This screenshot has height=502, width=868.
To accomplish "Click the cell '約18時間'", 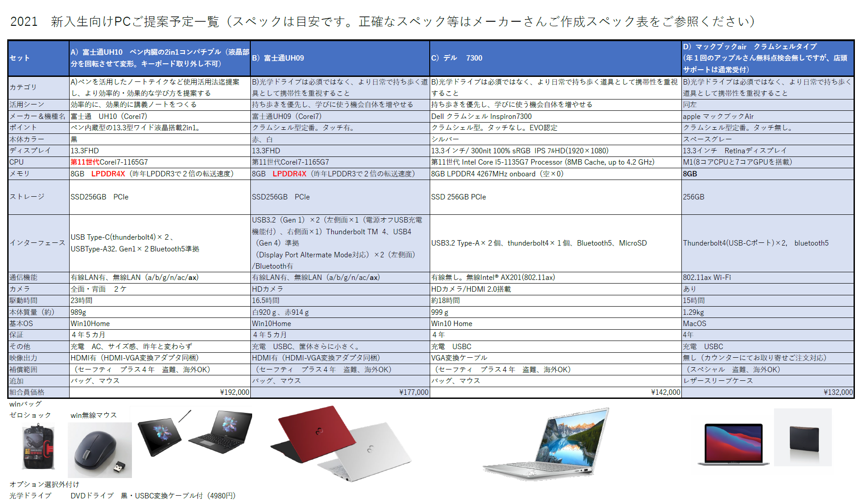I will [555, 300].
